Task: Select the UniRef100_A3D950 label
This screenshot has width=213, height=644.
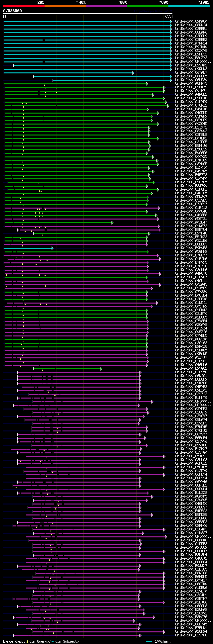Action: 191,372
